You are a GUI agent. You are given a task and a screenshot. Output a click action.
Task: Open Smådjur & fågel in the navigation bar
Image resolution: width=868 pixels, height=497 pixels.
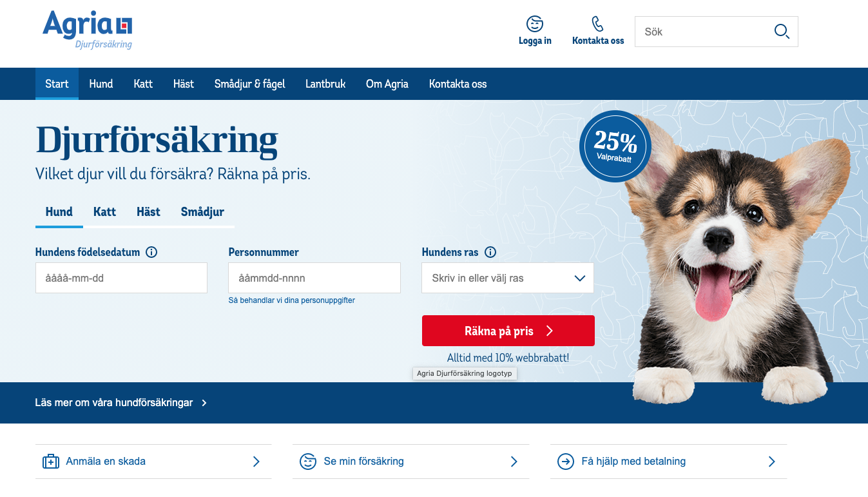click(x=250, y=84)
